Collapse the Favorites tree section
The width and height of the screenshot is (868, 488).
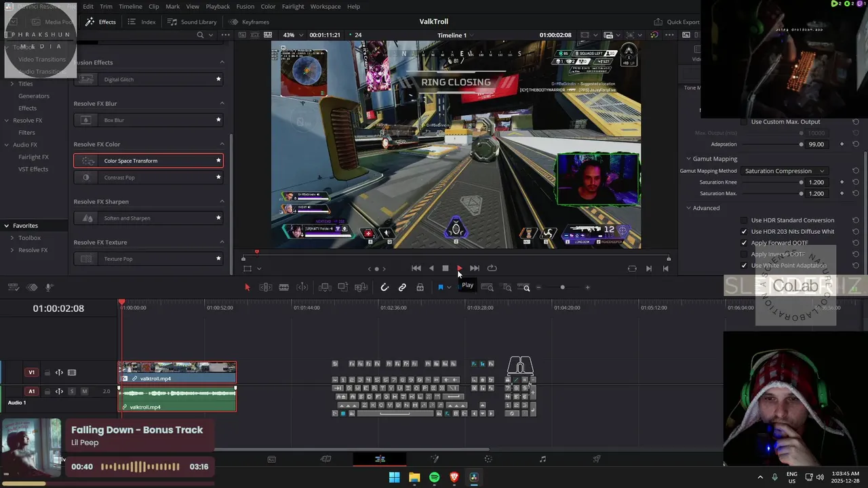pos(7,226)
